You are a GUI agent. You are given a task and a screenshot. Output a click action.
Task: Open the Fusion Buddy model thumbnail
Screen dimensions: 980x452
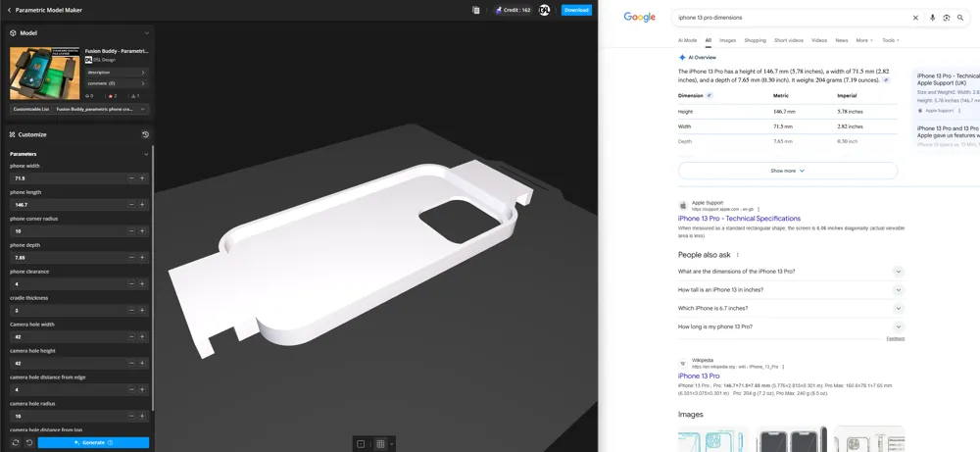click(x=44, y=73)
